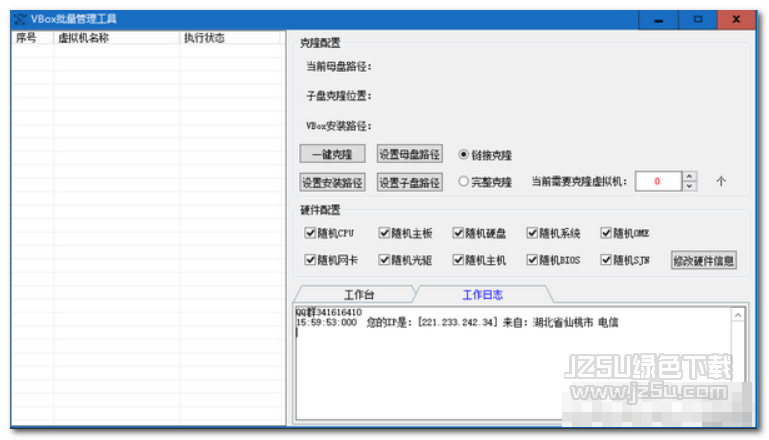The width and height of the screenshot is (769, 440).
Task: Switch to the 工作日志 tab
Action: coord(483,294)
